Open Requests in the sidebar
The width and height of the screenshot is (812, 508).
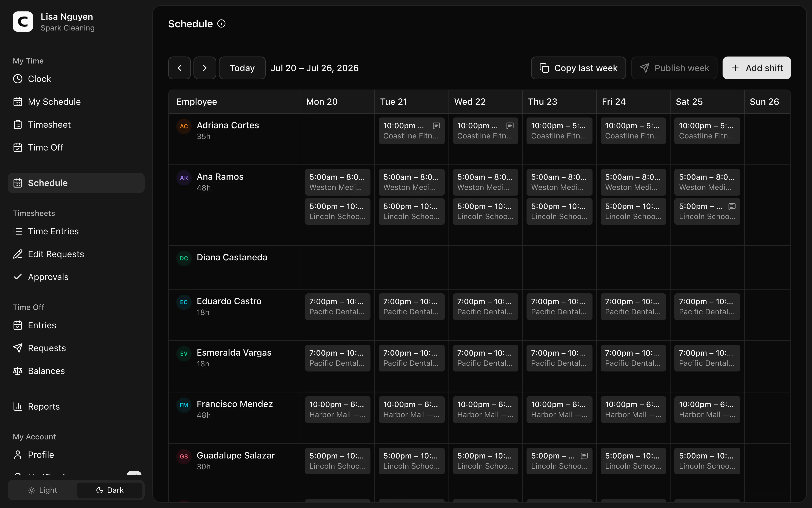[x=76, y=348]
